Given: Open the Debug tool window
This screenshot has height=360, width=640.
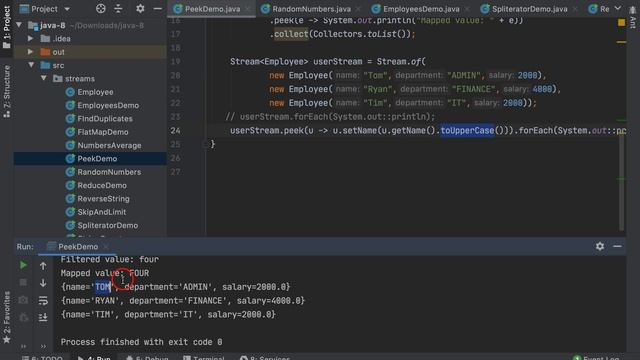Looking at the screenshot, I should (x=147, y=358).
